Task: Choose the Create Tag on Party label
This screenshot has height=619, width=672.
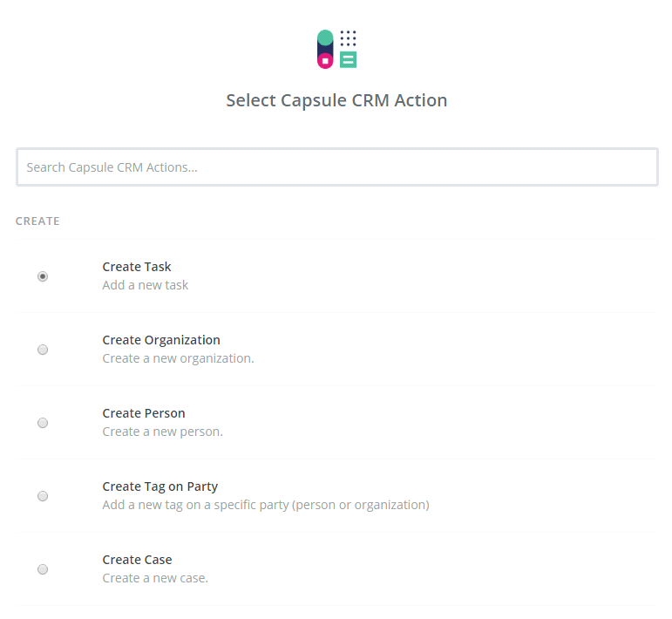Action: click(160, 486)
